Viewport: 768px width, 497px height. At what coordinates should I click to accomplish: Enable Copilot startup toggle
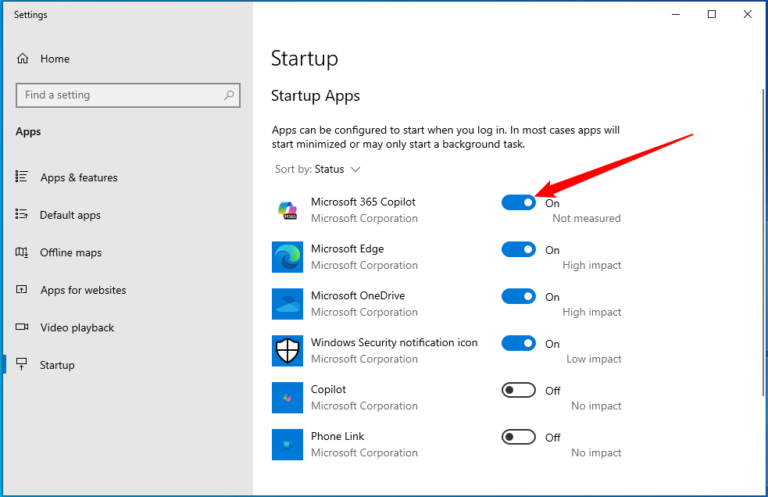tap(518, 390)
